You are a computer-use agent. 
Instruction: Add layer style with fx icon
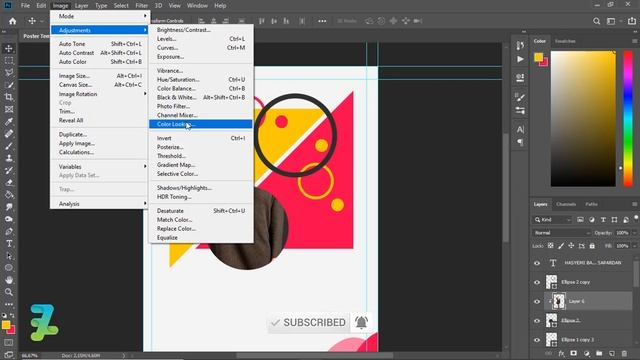(562, 353)
